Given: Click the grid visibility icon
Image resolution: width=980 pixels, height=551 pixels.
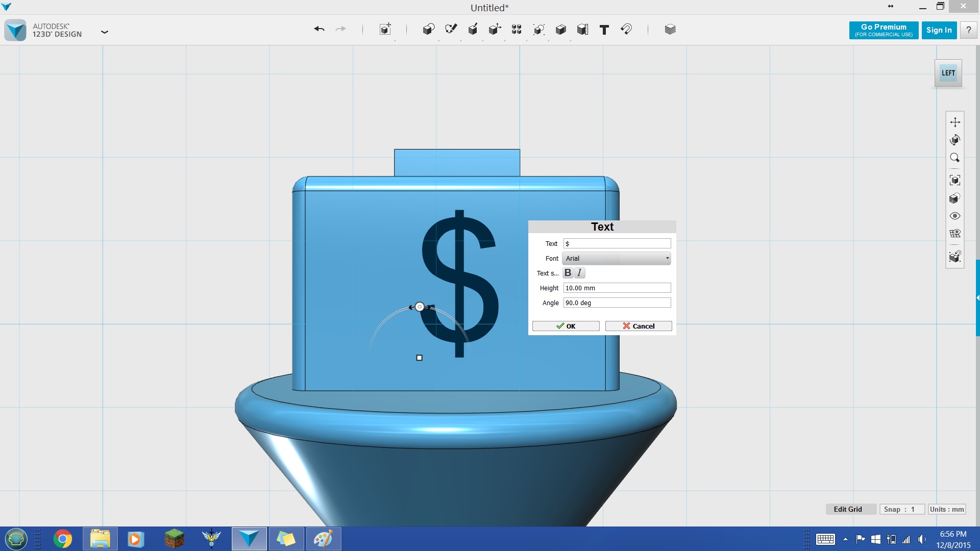Looking at the screenshot, I should tap(955, 234).
